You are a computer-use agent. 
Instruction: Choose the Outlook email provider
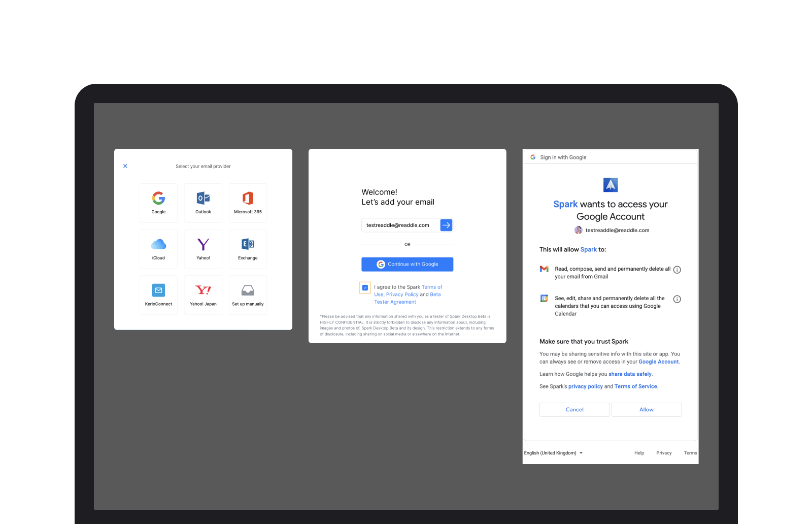coord(203,203)
